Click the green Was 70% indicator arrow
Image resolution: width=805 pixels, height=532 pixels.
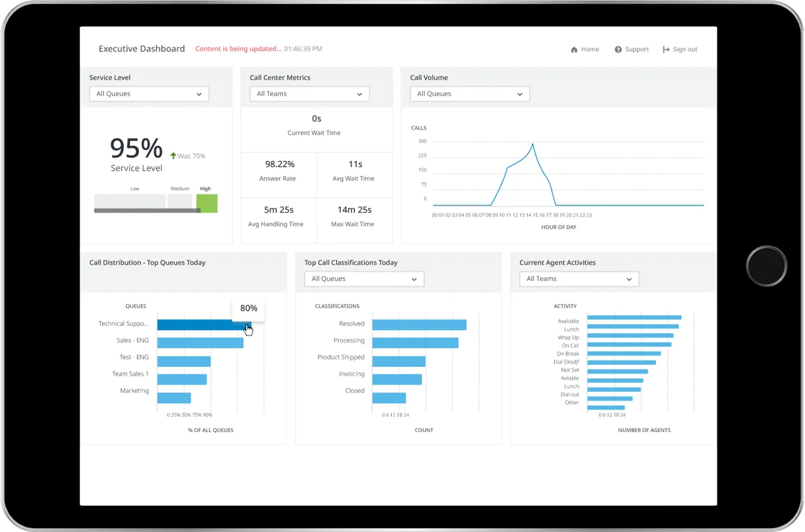[172, 155]
